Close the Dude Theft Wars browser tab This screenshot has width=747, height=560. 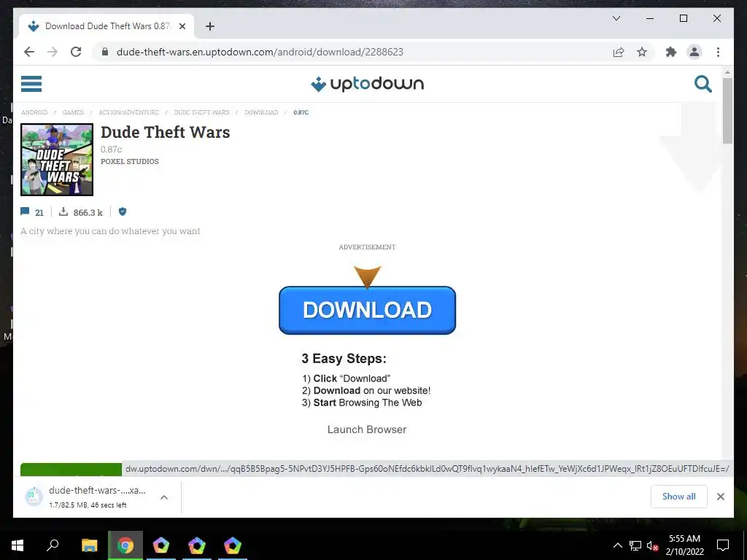coord(182,26)
